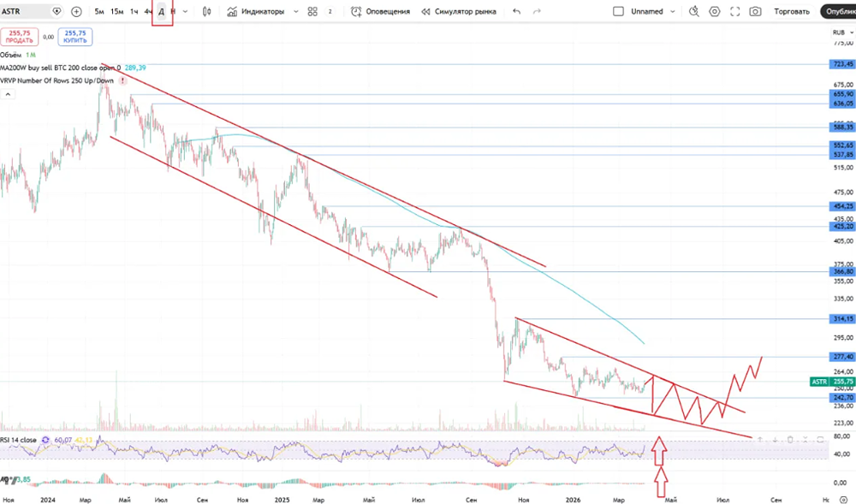Switch to the 15м timeframe
Image resolution: width=856 pixels, height=504 pixels.
116,11
